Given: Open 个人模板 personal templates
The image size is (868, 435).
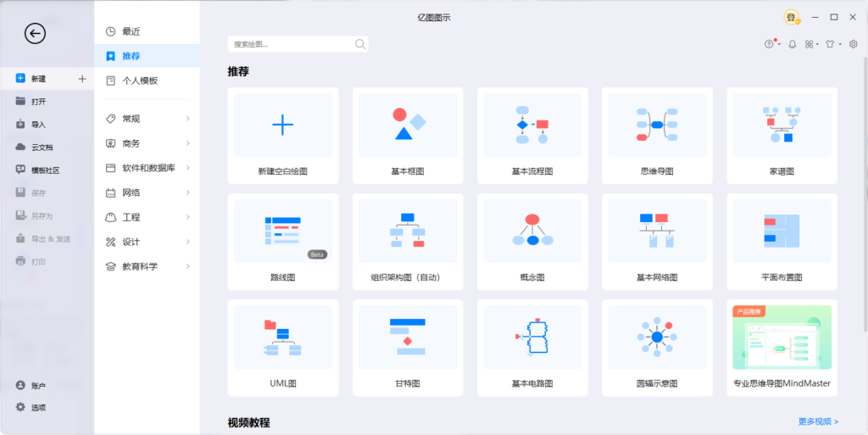Looking at the screenshot, I should pyautogui.click(x=147, y=81).
